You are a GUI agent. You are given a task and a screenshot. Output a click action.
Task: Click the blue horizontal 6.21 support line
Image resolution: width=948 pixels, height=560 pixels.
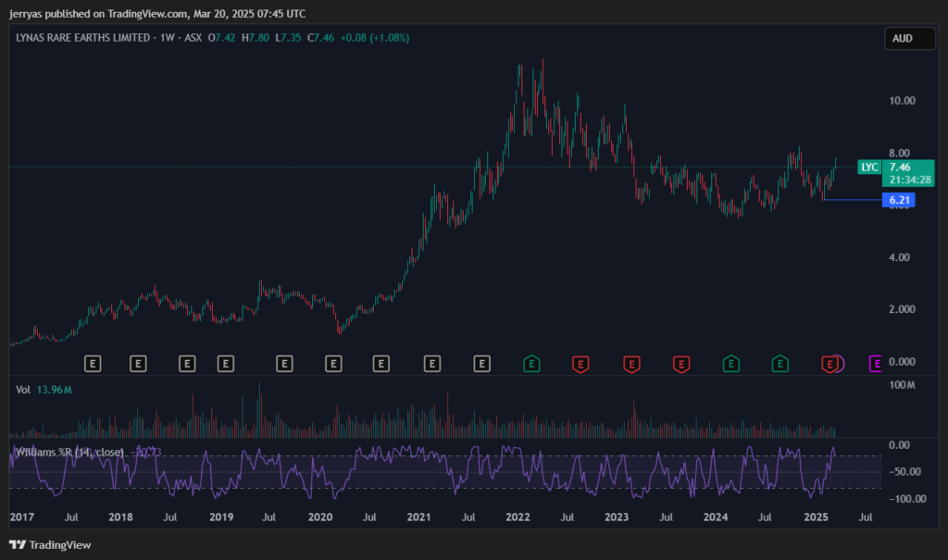pyautogui.click(x=852, y=200)
